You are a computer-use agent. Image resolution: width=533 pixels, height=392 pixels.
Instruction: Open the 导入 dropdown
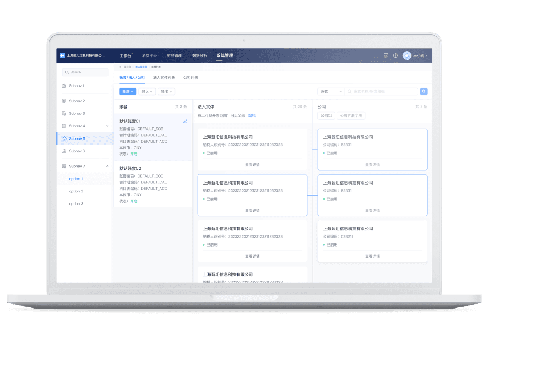coord(147,92)
